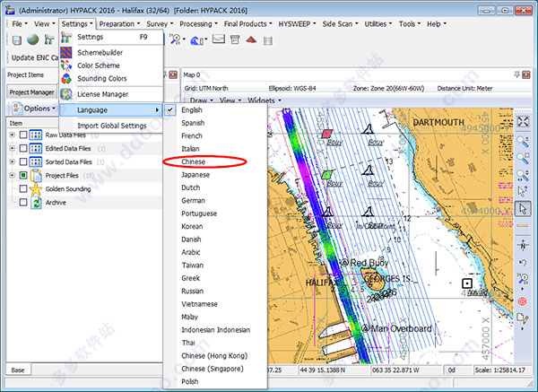This screenshot has width=538, height=392.
Task: Click the save disk toolbar icon
Action: coord(16,40)
